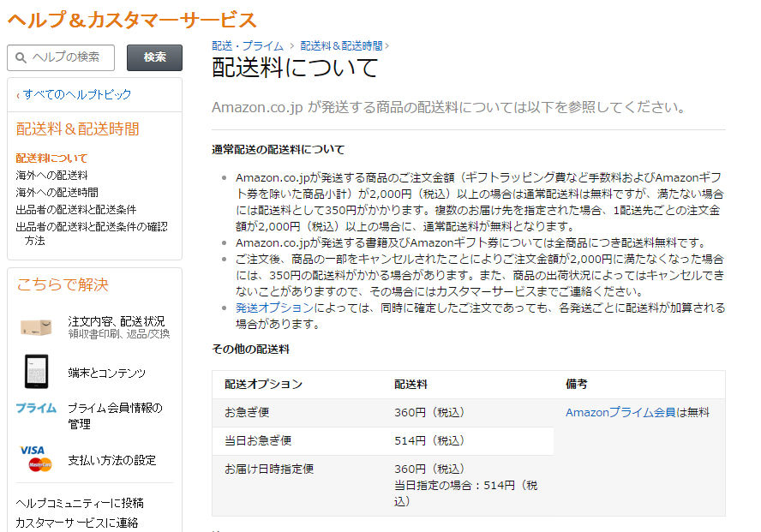Click the 配送料について page heading
The width and height of the screenshot is (761, 532).
pos(295,68)
